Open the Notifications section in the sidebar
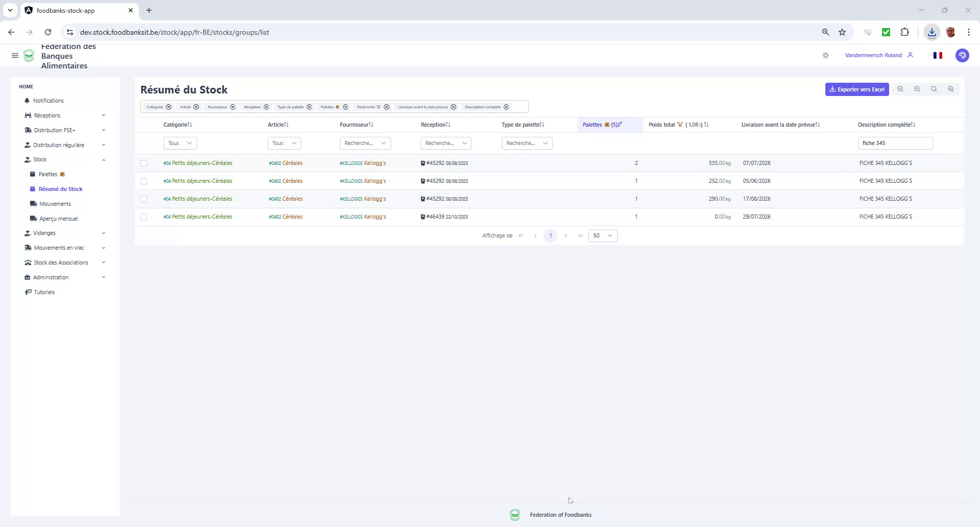The width and height of the screenshot is (980, 527). click(x=48, y=101)
